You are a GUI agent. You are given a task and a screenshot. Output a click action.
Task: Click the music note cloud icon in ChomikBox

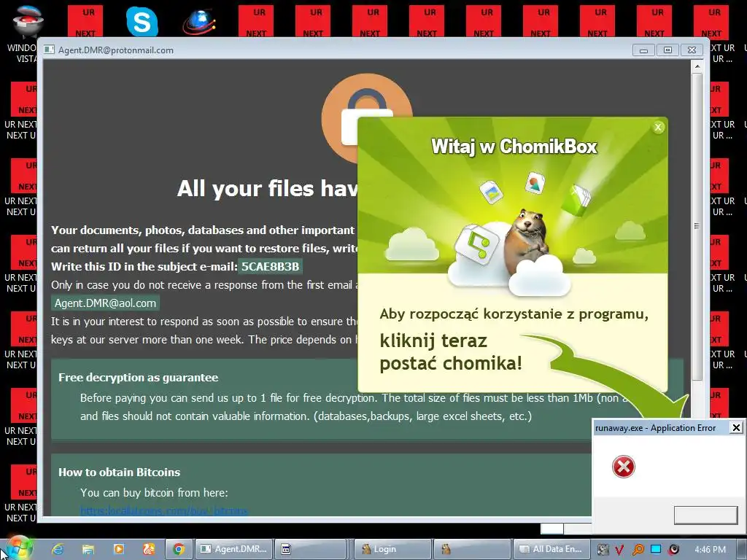pyautogui.click(x=476, y=244)
